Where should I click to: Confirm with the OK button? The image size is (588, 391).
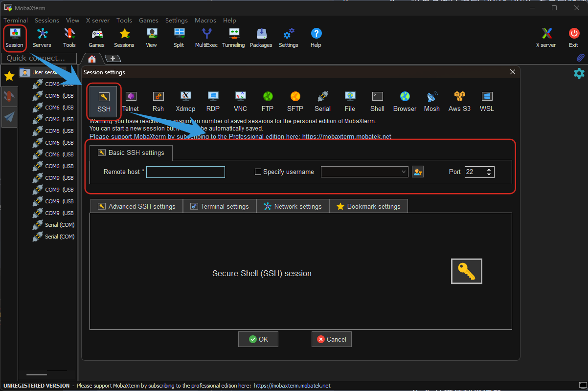[x=258, y=339]
